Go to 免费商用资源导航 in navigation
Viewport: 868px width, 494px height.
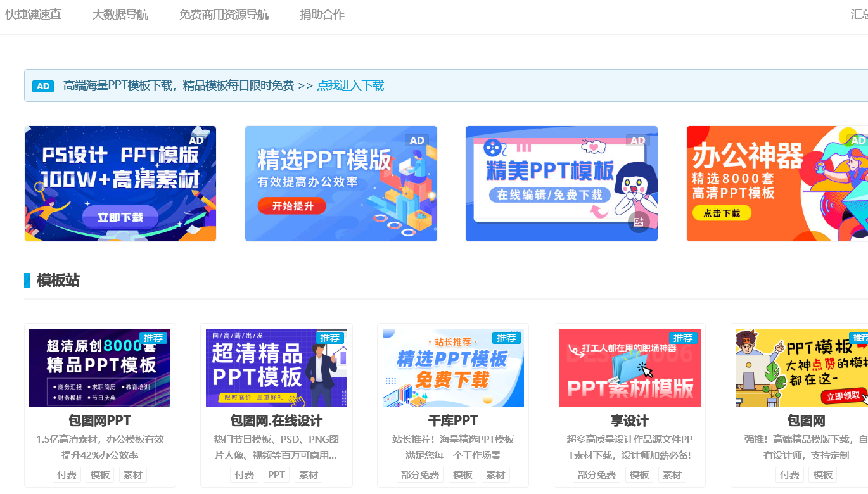tap(224, 15)
